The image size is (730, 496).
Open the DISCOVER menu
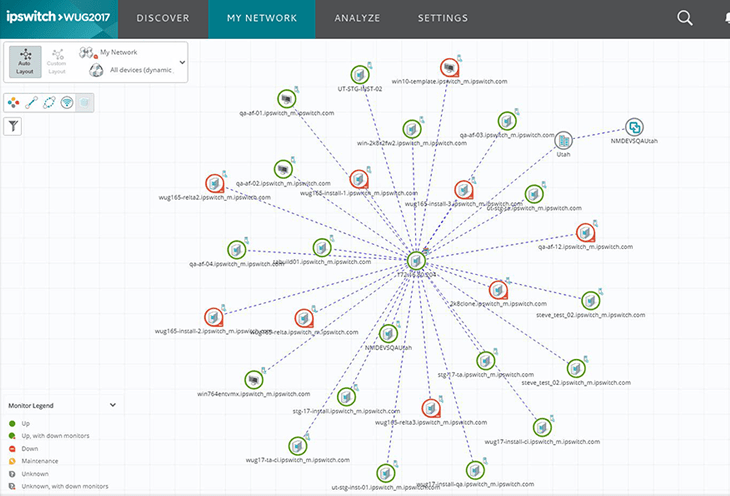163,18
